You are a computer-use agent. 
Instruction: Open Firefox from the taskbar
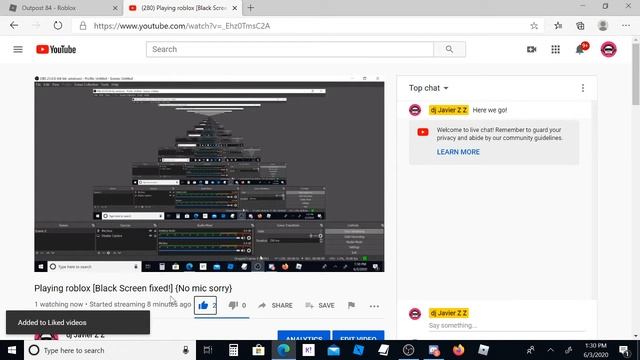458,350
